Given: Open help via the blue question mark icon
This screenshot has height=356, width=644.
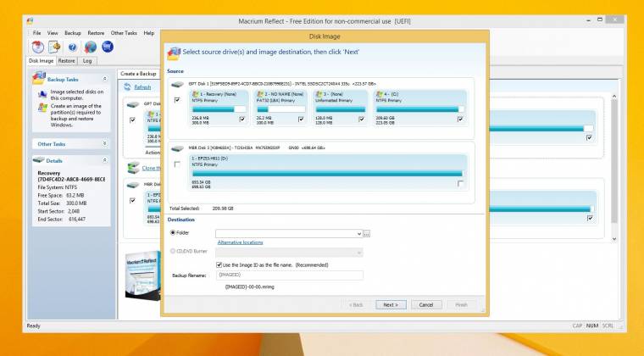Looking at the screenshot, I should tap(72, 47).
